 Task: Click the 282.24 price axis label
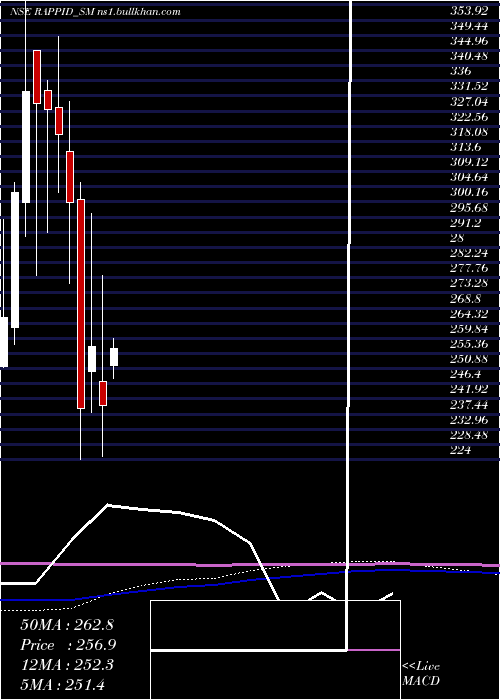(469, 254)
